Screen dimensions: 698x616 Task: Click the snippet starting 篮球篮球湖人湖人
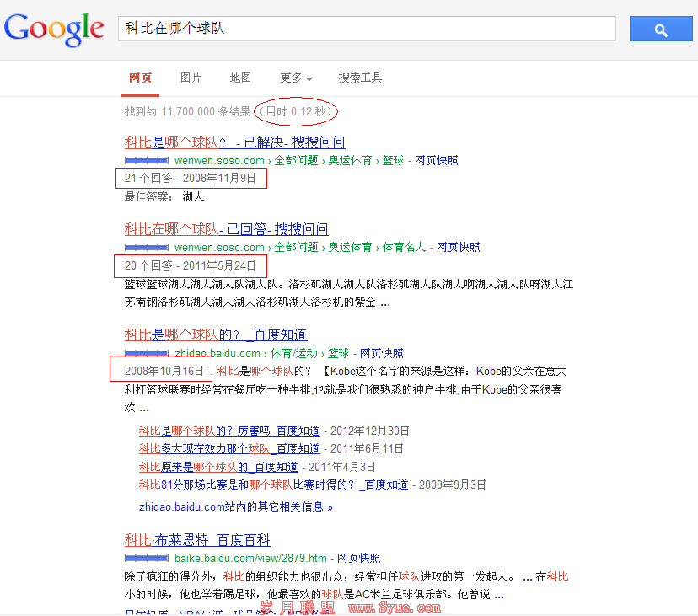[x=349, y=293]
